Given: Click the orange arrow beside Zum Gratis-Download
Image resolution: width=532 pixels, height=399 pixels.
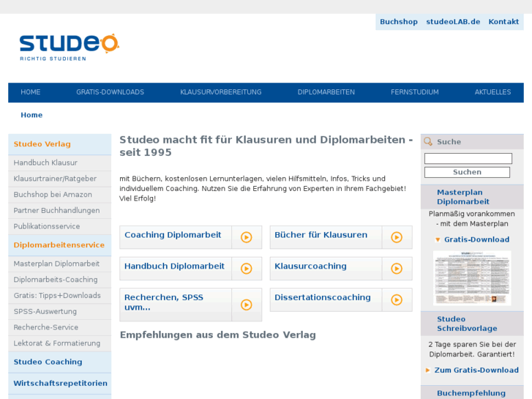Looking at the screenshot, I should tap(428, 370).
